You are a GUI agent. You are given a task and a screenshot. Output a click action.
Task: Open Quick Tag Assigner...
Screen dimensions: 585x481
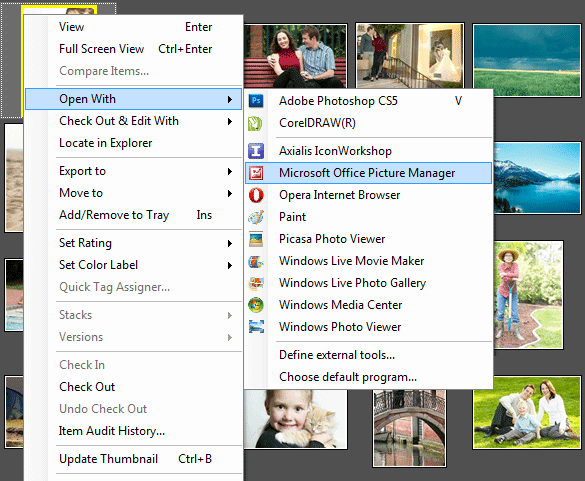pyautogui.click(x=133, y=287)
